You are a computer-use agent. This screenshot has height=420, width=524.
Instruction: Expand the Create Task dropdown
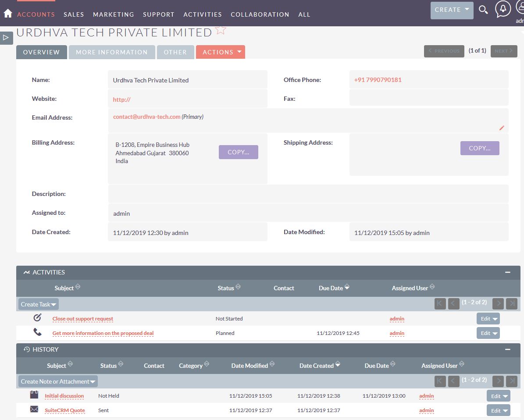pos(39,304)
